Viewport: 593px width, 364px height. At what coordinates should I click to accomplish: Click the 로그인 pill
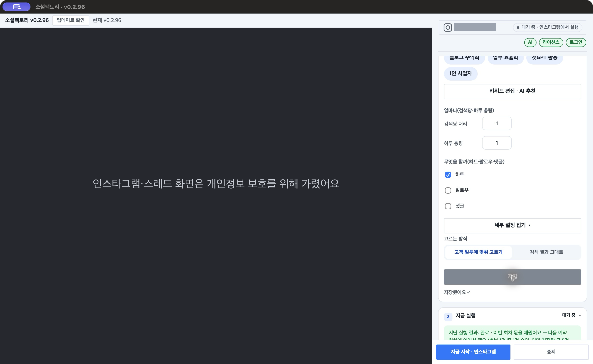coord(576,42)
